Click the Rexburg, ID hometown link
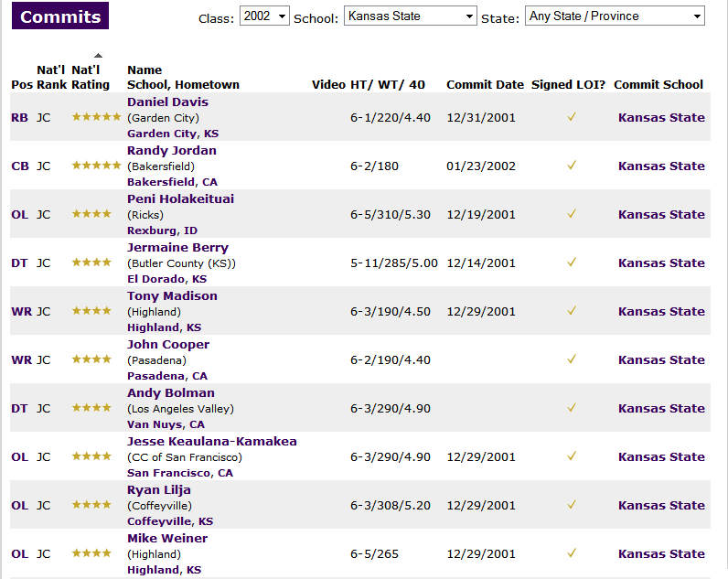This screenshot has height=579, width=728. pyautogui.click(x=162, y=231)
